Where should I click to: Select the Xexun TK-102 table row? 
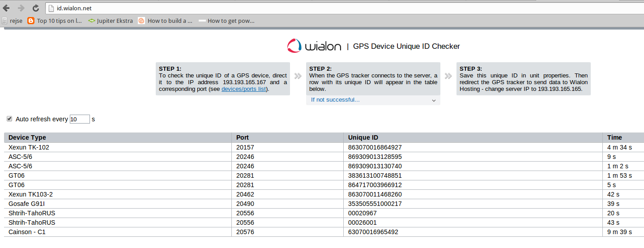pos(324,147)
